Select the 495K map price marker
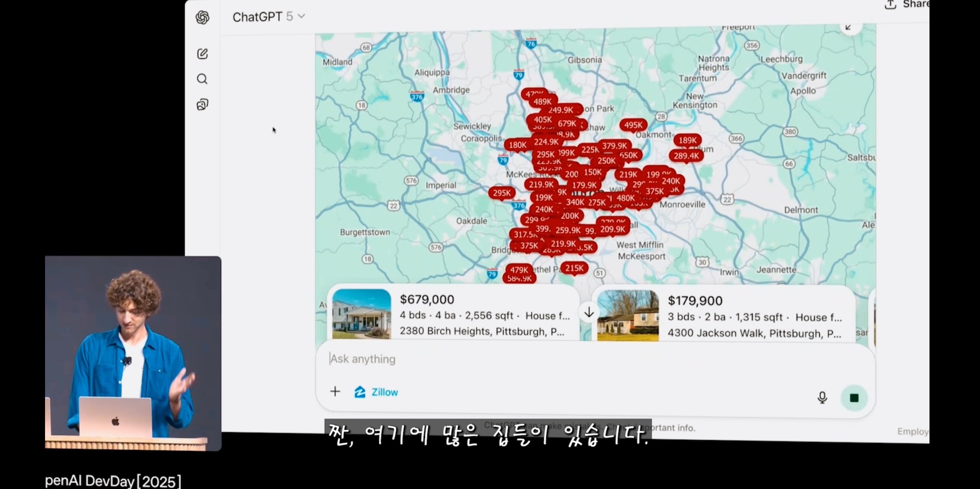The width and height of the screenshot is (980, 489). click(633, 125)
